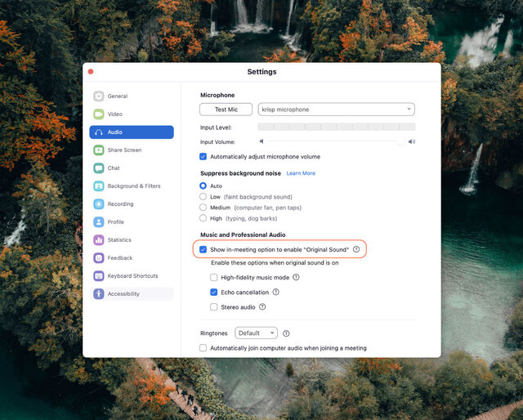Open the Learn More link

301,173
